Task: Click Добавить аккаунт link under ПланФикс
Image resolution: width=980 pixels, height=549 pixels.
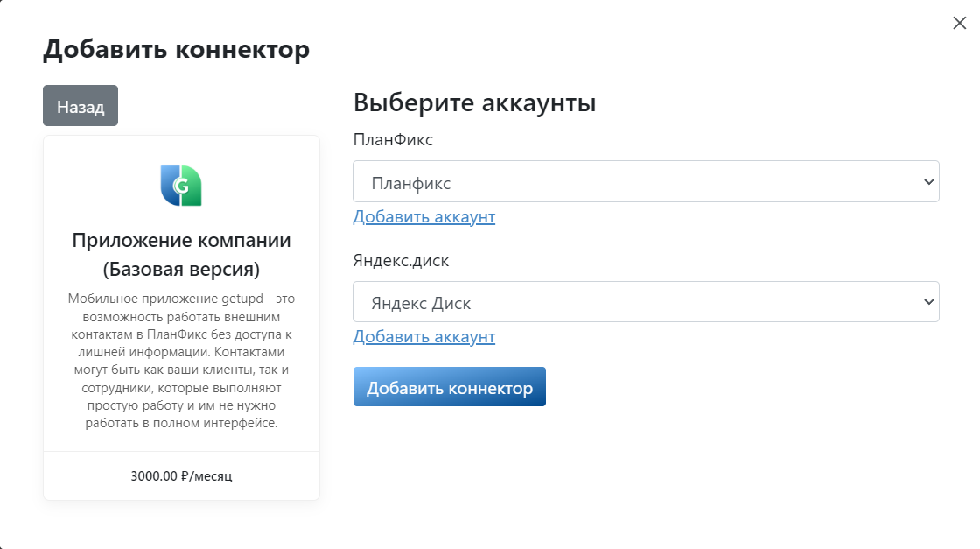Action: click(423, 216)
